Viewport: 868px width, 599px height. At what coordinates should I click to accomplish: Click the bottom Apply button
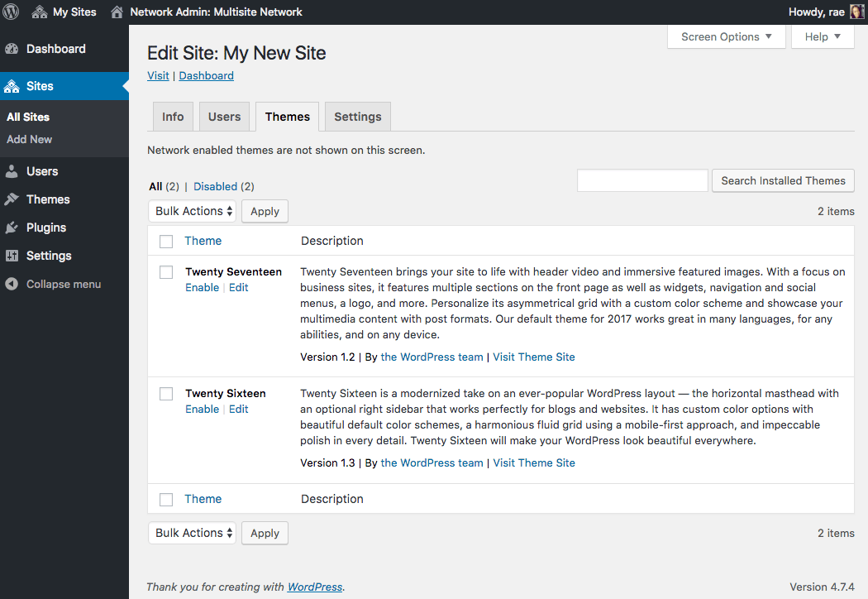click(265, 533)
